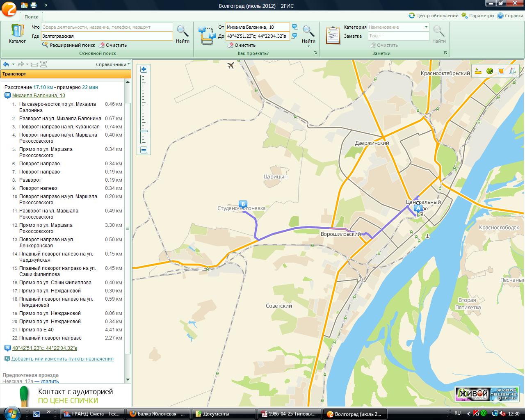Toggle the ruler distance tool
525x420 pixels.
[478, 71]
